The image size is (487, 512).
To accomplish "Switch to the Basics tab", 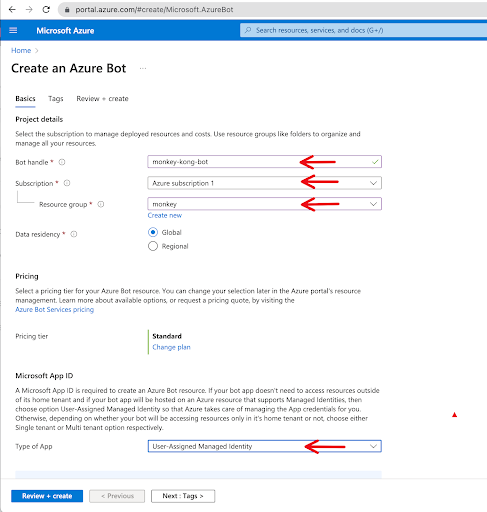I will coord(25,99).
